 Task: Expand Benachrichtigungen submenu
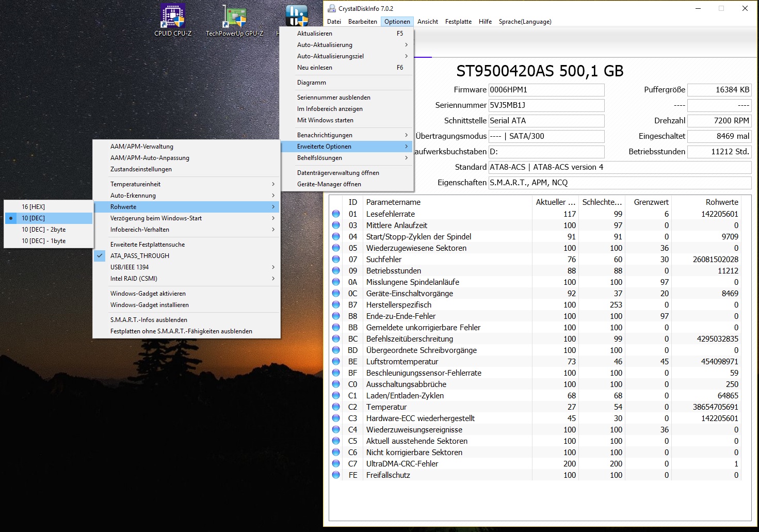(x=346, y=135)
